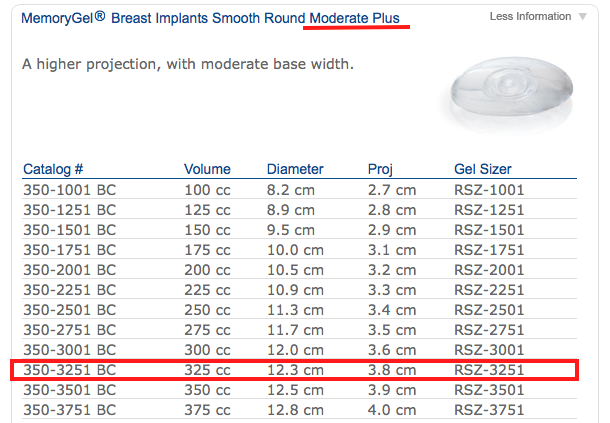Select catalog number 350-3251 BC
Image resolution: width=610 pixels, height=423 pixels.
[x=70, y=370]
